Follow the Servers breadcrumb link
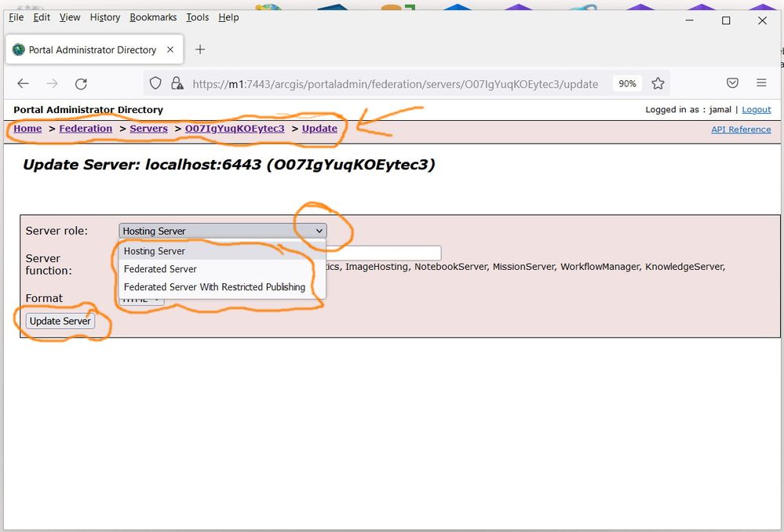The height and width of the screenshot is (532, 784). coord(148,129)
